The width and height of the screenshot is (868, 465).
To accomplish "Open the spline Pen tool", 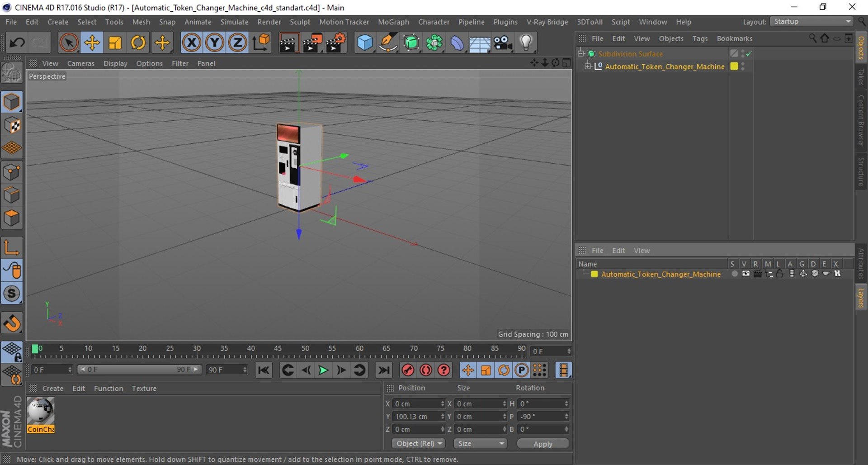I will [x=388, y=43].
